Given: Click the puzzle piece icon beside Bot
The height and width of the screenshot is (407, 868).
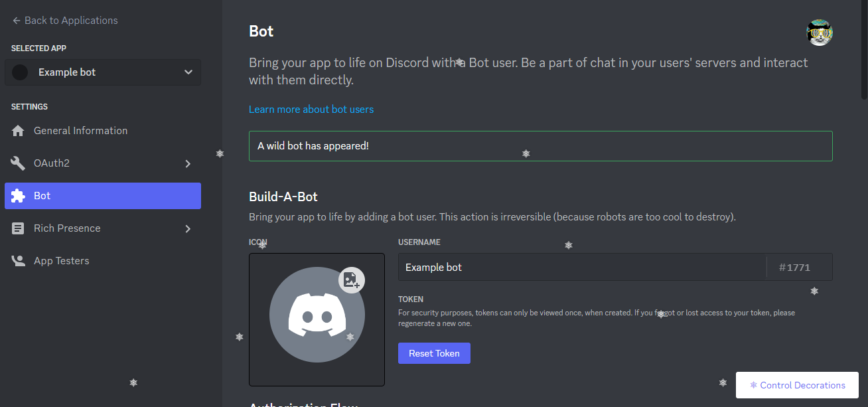Looking at the screenshot, I should (x=19, y=196).
